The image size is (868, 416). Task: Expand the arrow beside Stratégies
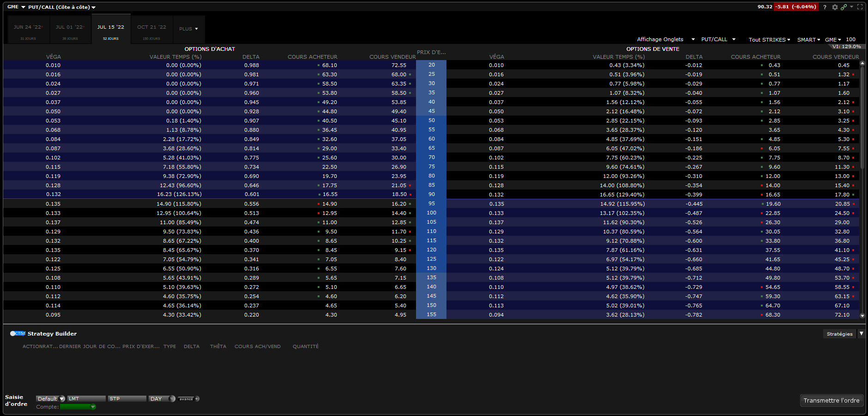861,333
